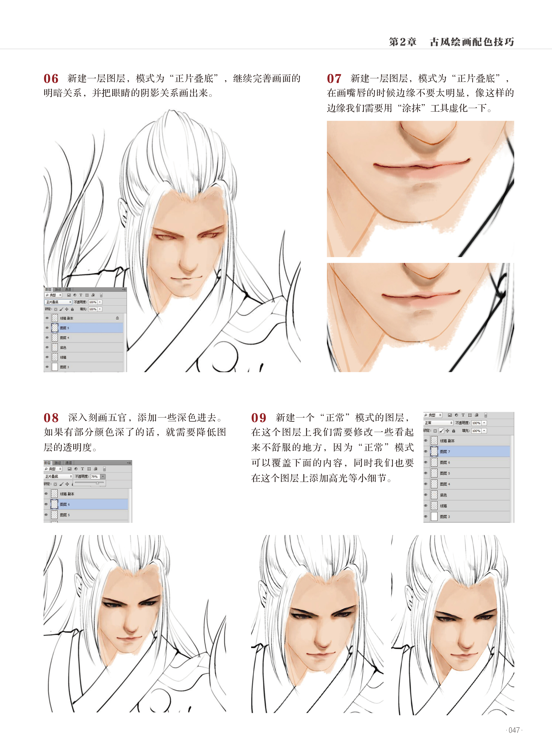Image resolution: width=552 pixels, height=756 pixels.
Task: Open the 79% opacity dropdown arrow
Action: (103, 477)
